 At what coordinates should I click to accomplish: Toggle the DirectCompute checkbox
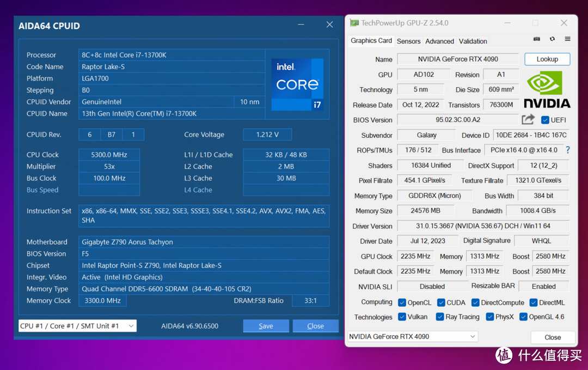[475, 302]
